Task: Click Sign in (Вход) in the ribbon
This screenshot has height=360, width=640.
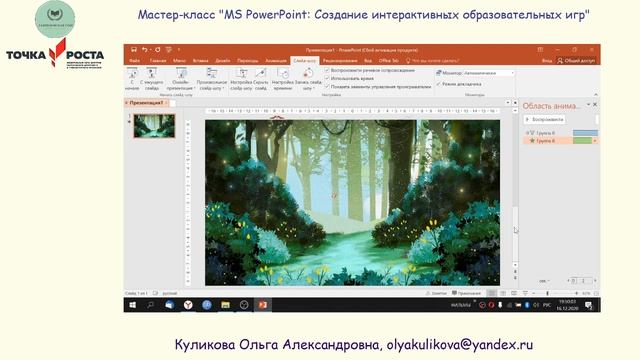Action: (x=547, y=60)
